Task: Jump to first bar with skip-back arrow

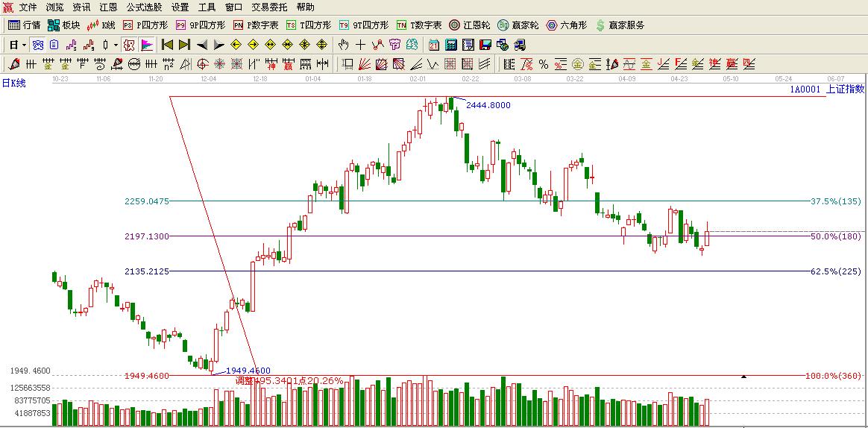Action: click(167, 45)
